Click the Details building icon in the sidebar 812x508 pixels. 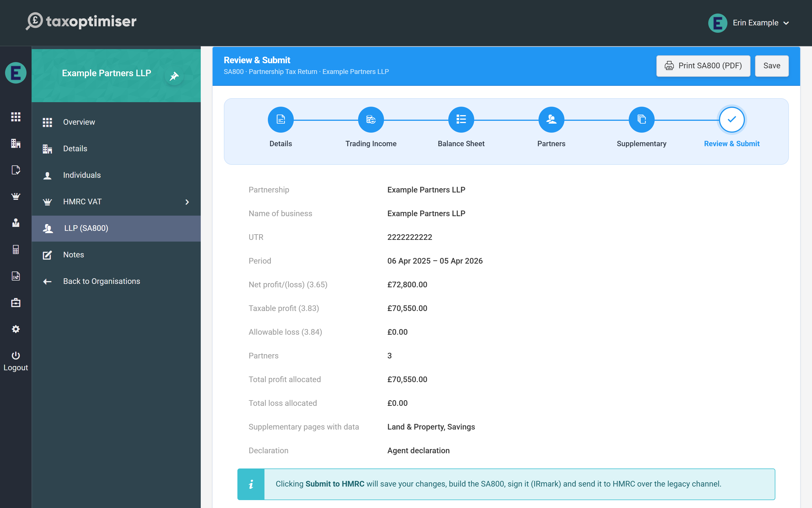coord(47,149)
